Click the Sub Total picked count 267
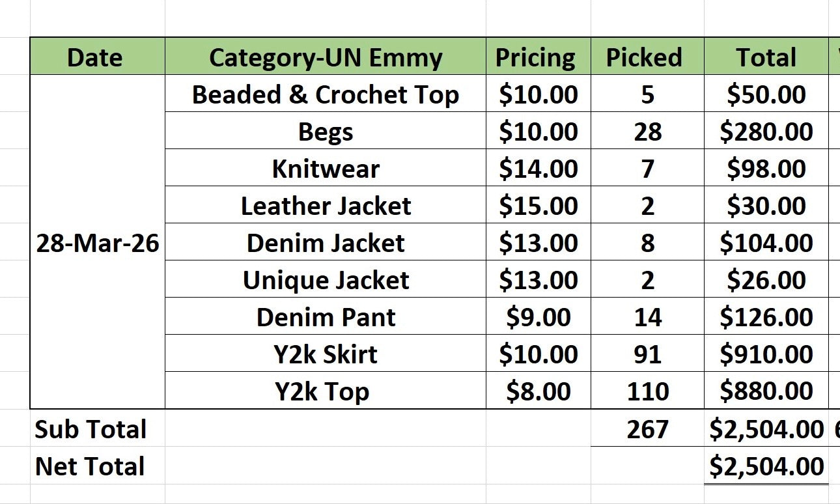 647,428
